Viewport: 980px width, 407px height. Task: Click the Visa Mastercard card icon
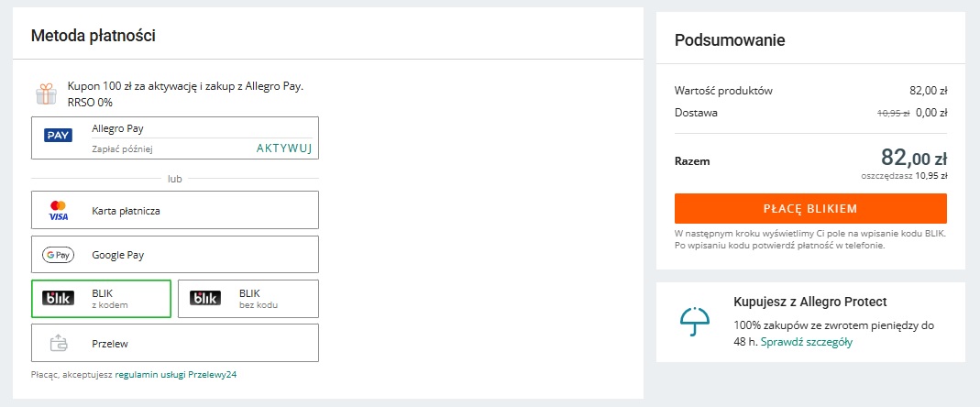point(58,211)
